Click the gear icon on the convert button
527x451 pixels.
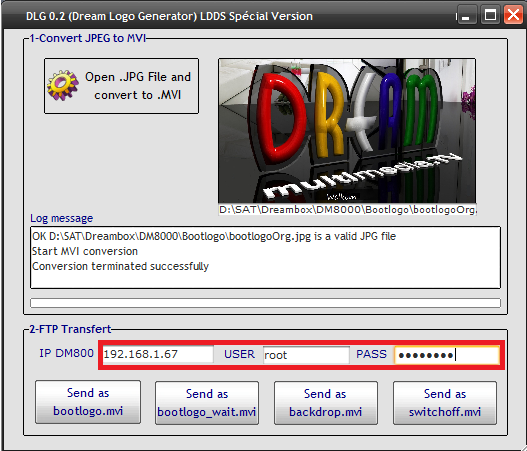(x=63, y=86)
